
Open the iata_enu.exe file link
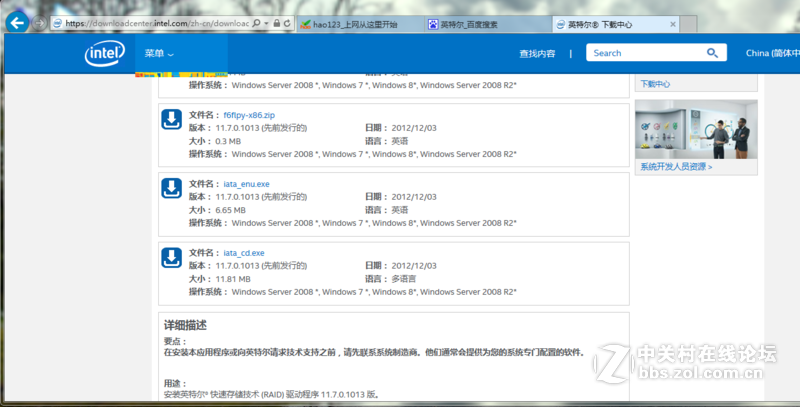coord(246,184)
